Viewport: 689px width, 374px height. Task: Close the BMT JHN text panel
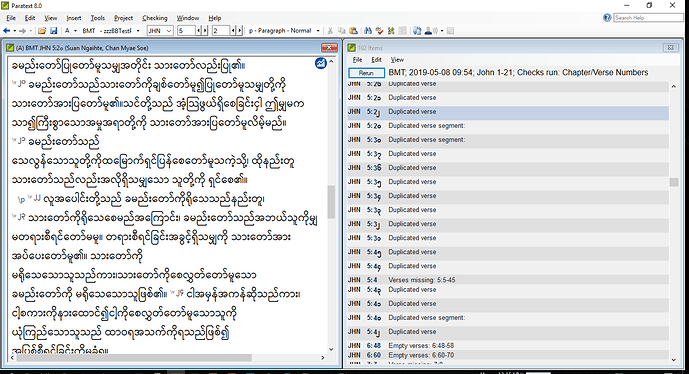[x=329, y=47]
